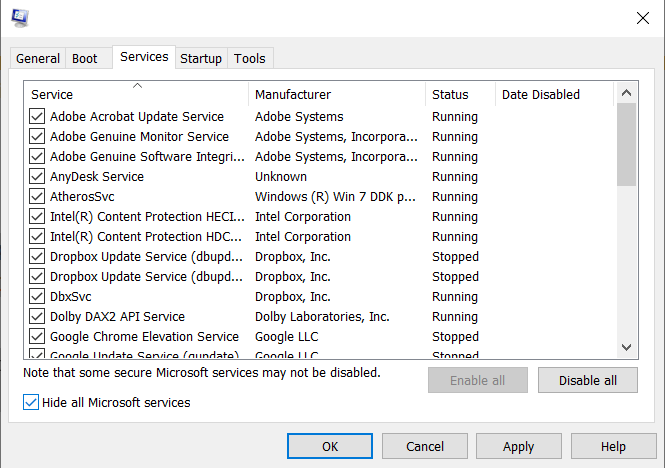Open Help for System Configuration
The image size is (665, 468).
tap(613, 446)
